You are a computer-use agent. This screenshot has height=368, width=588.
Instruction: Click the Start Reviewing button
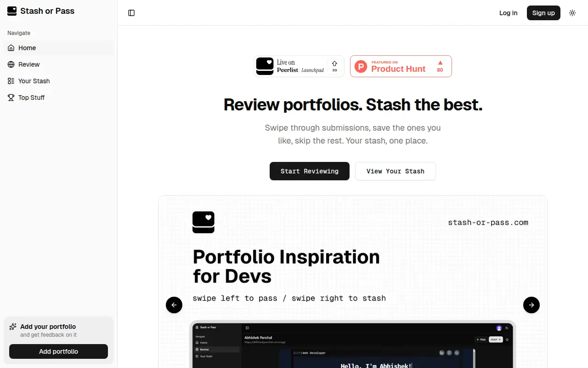coord(310,171)
